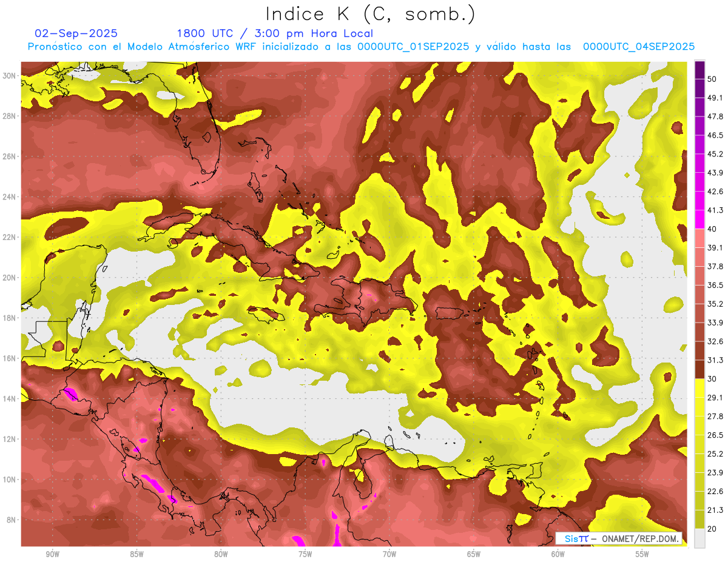Select the date text '02-Sep-2025'
The image size is (728, 562).
76,33
